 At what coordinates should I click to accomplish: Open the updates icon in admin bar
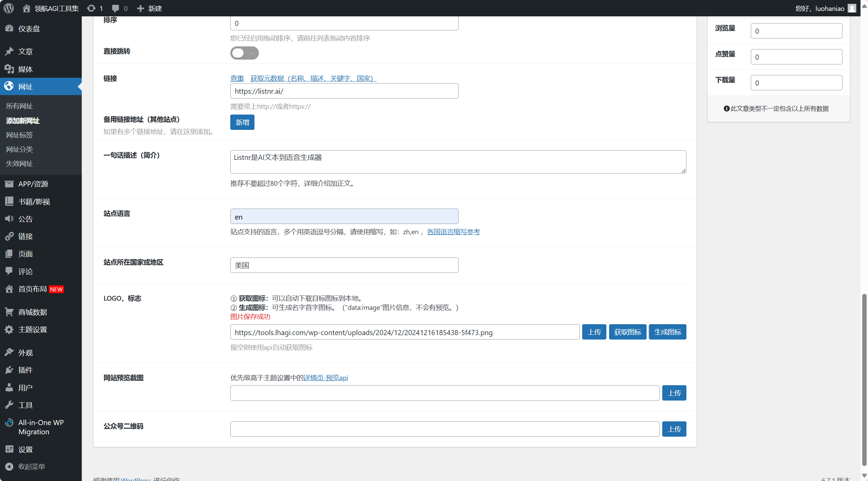tap(91, 8)
